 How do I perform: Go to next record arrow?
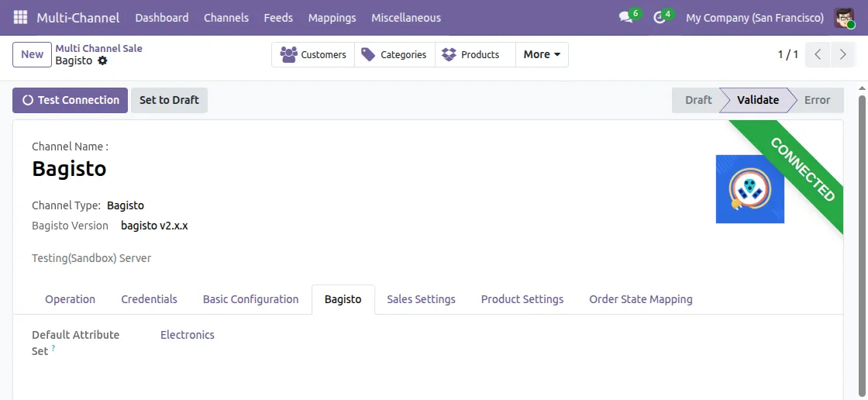(843, 54)
